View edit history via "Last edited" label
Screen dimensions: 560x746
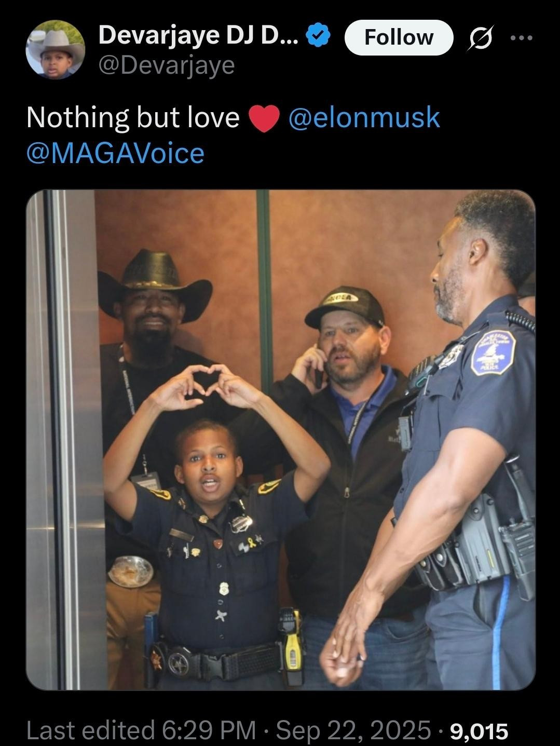click(x=90, y=729)
